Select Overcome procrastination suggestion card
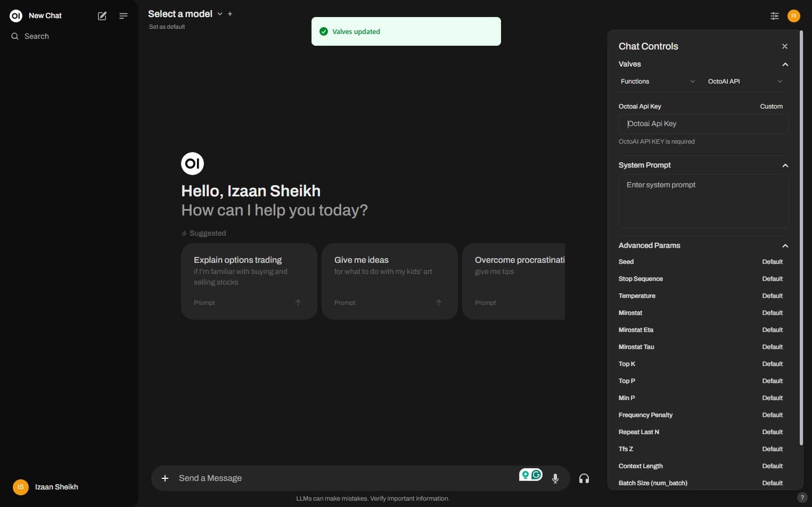Image resolution: width=812 pixels, height=507 pixels. (x=513, y=281)
